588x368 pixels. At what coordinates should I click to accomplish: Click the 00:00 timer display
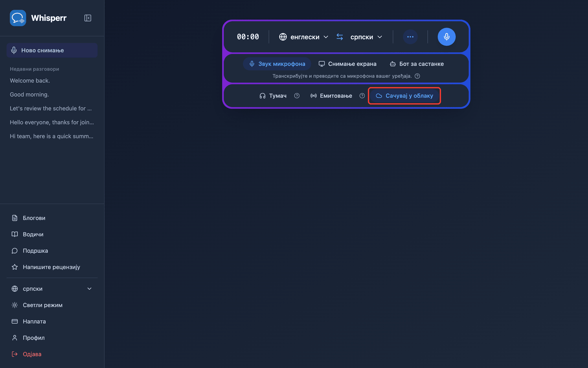click(x=248, y=37)
